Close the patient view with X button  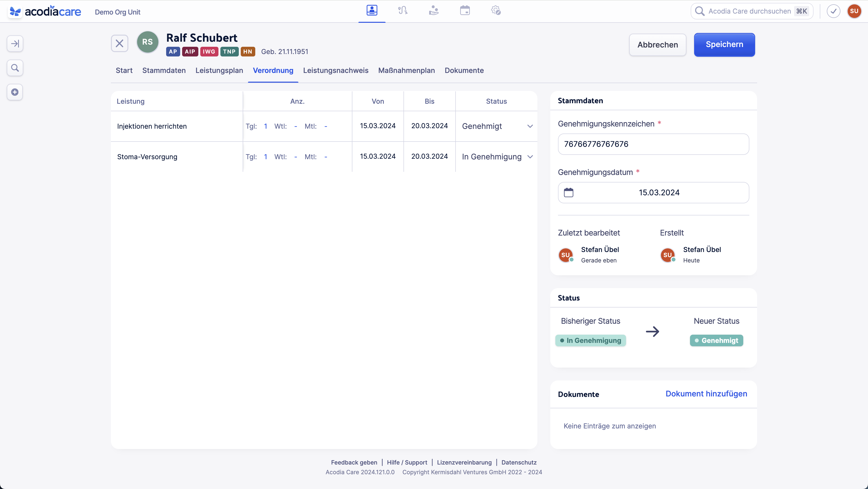[119, 43]
